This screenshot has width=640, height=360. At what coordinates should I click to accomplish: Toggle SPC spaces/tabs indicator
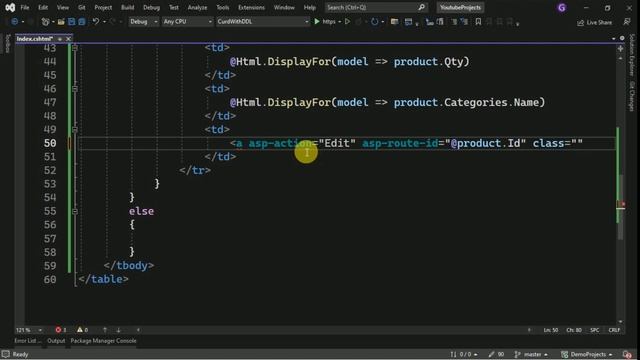pyautogui.click(x=595, y=330)
